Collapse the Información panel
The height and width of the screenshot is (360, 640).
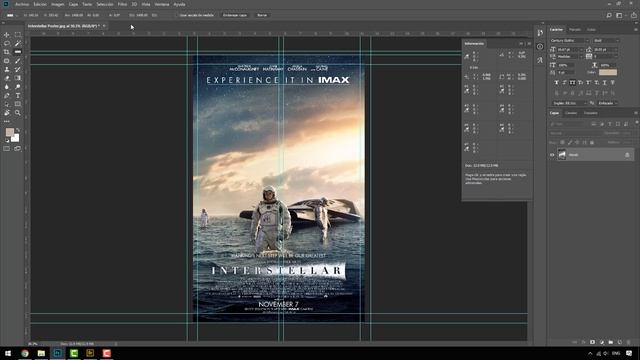click(521, 43)
